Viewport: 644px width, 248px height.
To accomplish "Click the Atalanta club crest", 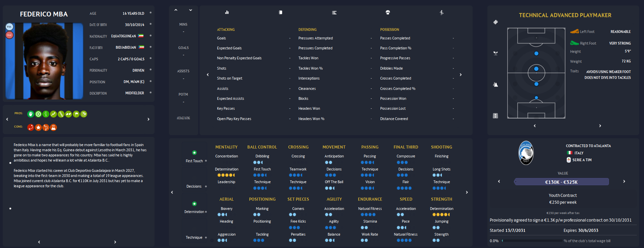I will [526, 153].
